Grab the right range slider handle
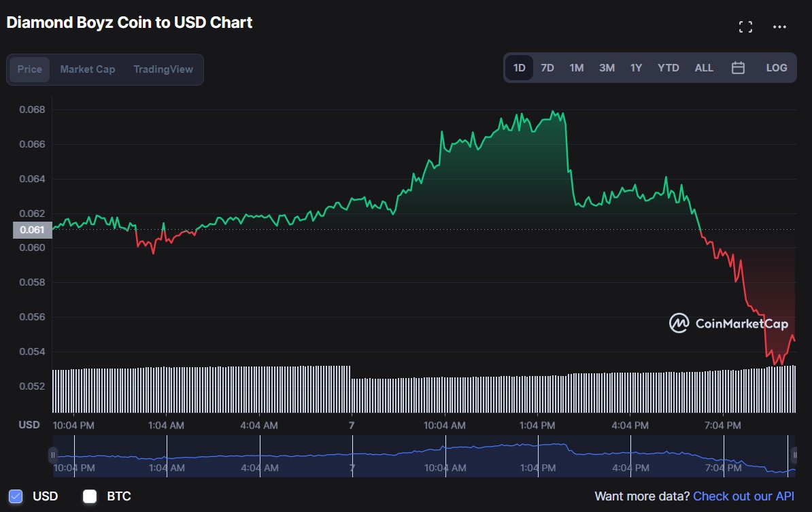This screenshot has width=812, height=512. [794, 455]
